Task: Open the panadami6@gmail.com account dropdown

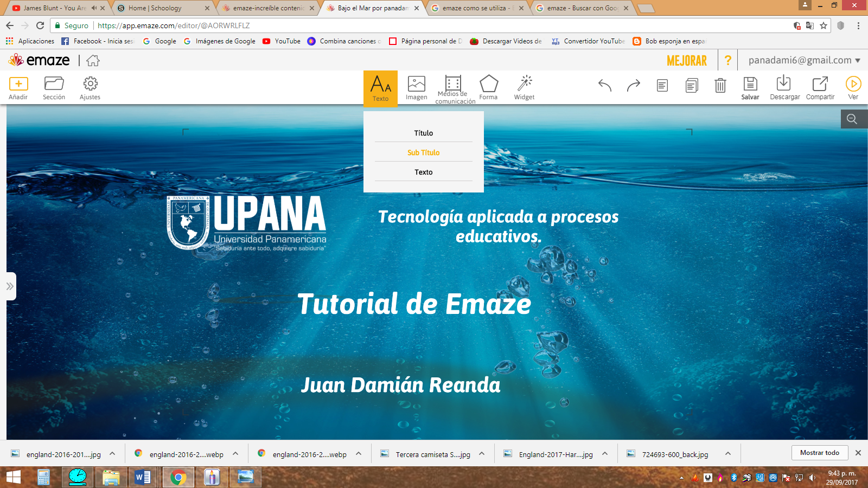Action: [803, 60]
